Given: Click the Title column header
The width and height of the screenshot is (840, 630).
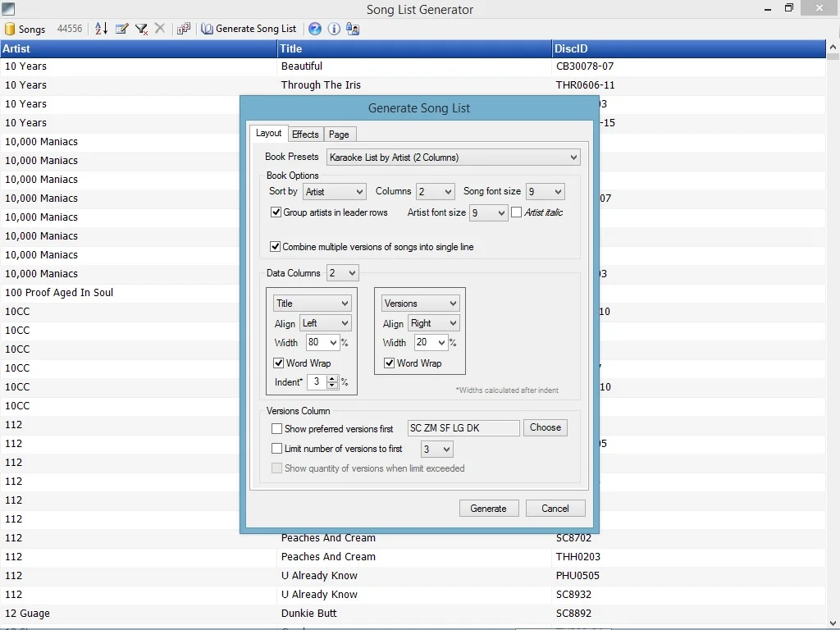Looking at the screenshot, I should 414,48.
